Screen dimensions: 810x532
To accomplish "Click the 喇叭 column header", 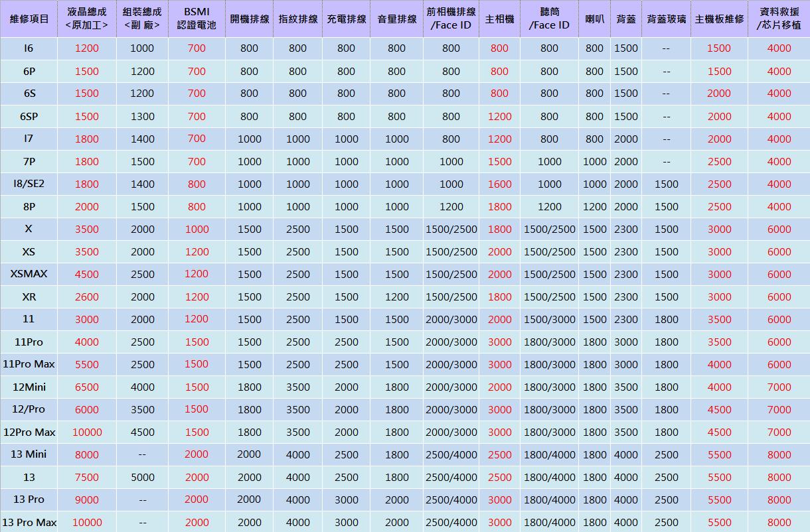I will [594, 19].
